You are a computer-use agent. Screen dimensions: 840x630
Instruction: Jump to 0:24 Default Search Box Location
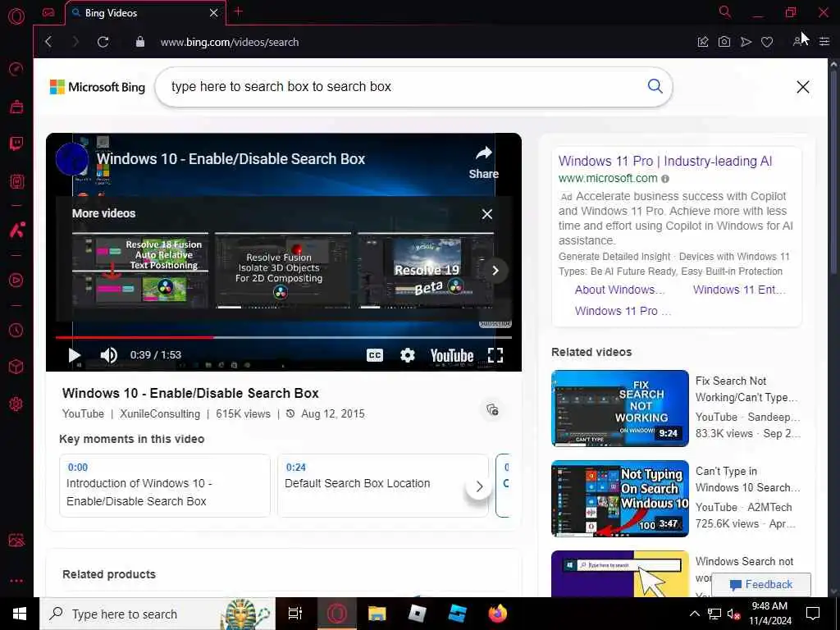point(382,486)
